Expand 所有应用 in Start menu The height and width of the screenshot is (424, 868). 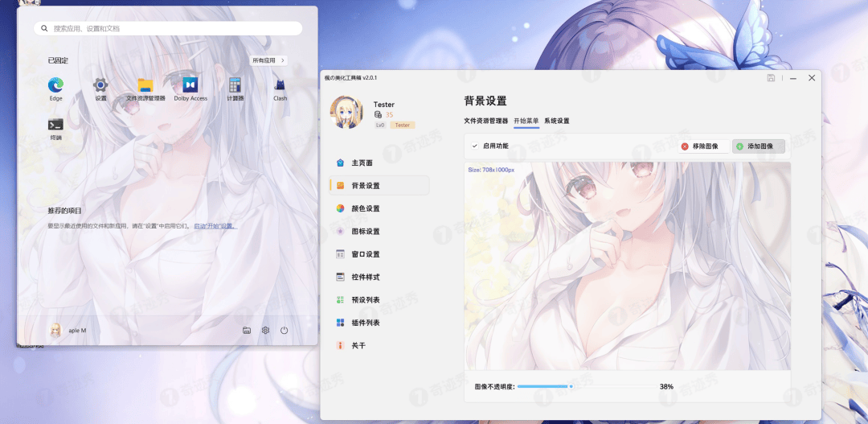point(268,60)
